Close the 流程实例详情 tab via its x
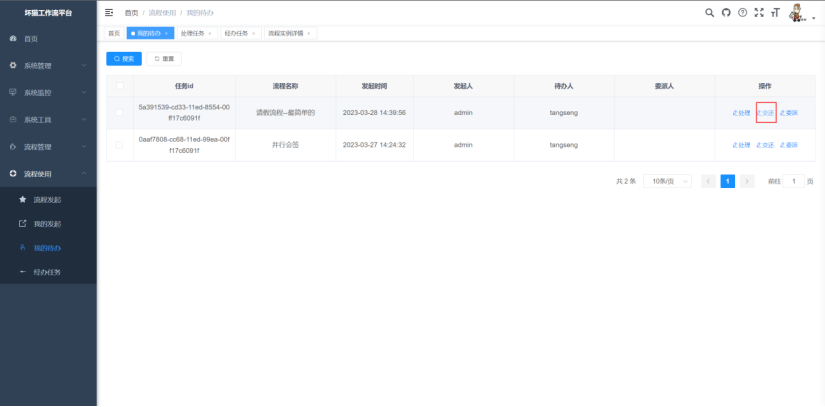825x407 pixels. (309, 33)
